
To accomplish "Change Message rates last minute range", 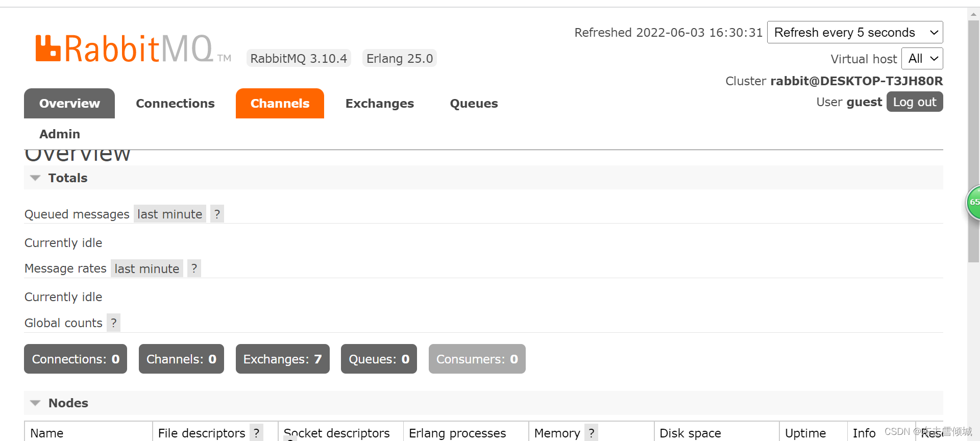I will click(x=147, y=268).
